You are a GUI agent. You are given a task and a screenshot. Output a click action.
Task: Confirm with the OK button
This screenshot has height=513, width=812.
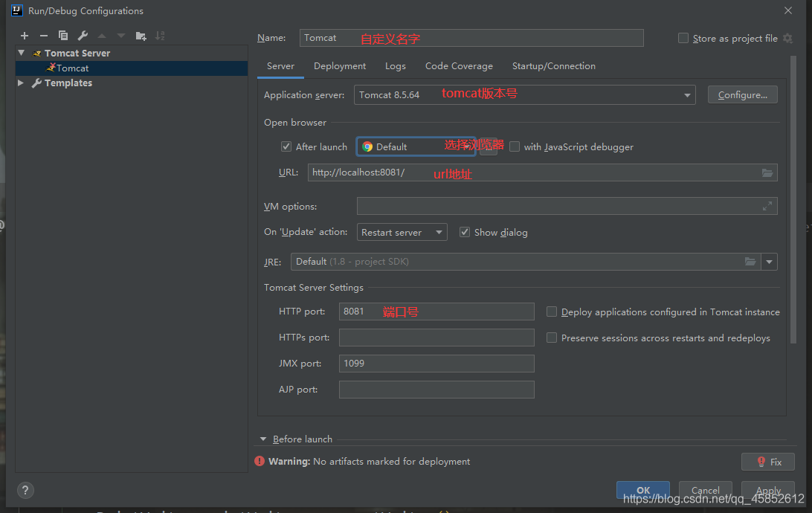tap(643, 490)
